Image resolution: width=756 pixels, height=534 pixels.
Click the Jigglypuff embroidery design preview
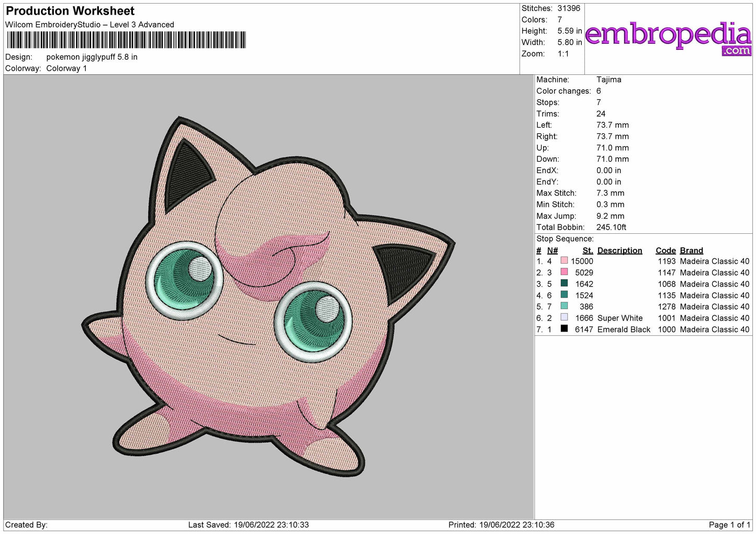(268, 296)
